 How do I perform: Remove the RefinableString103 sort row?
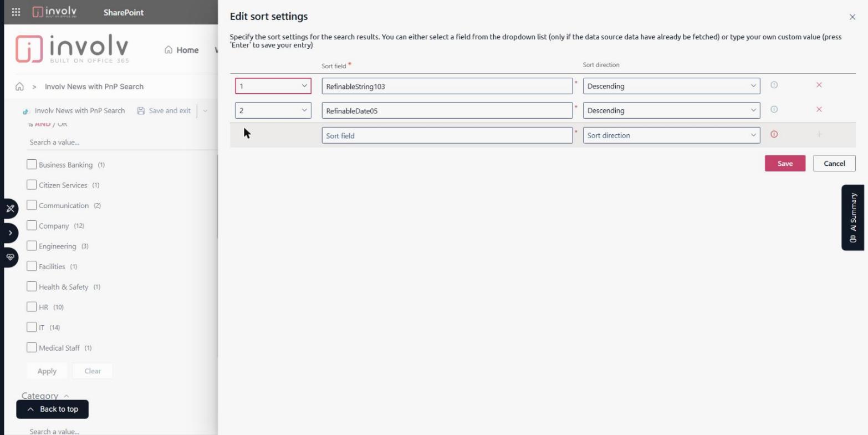819,85
